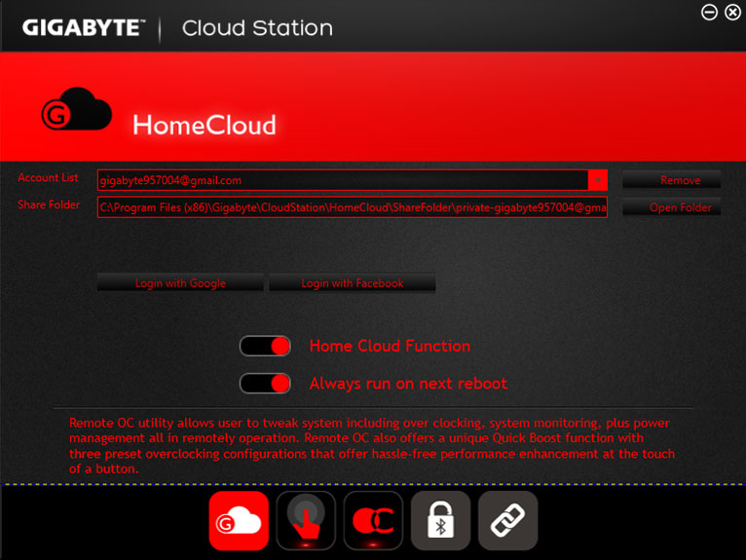The image size is (746, 560).
Task: Minimize the Cloud Station window
Action: point(709,12)
